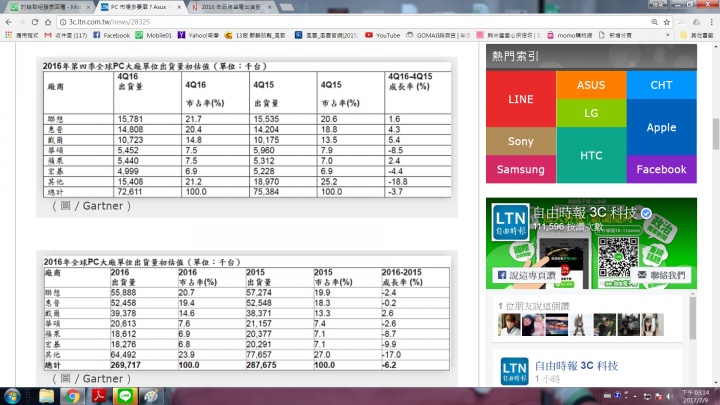Switch to the third 2016 tab
Screen dimensions: 720x405
[231, 7]
